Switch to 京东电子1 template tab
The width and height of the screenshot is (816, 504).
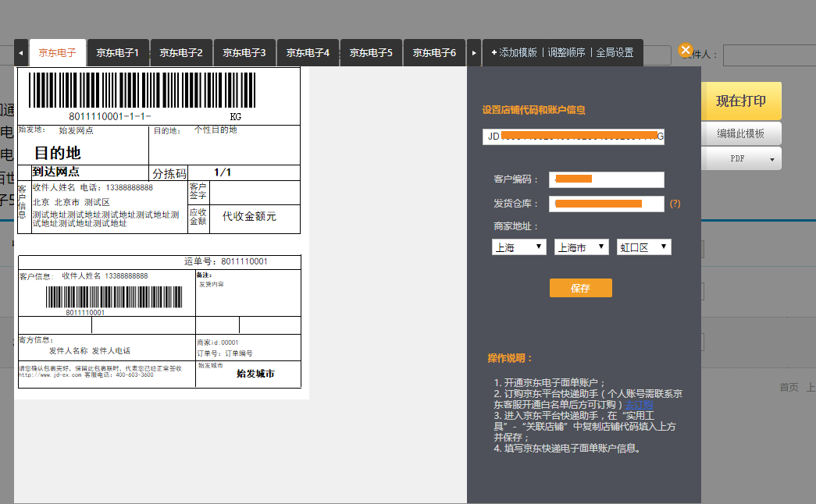tap(118, 53)
